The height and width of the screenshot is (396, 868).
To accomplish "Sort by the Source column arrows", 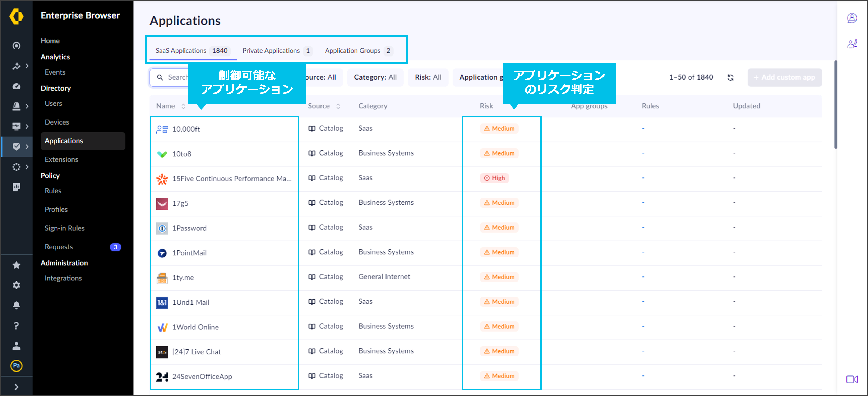I will (338, 106).
